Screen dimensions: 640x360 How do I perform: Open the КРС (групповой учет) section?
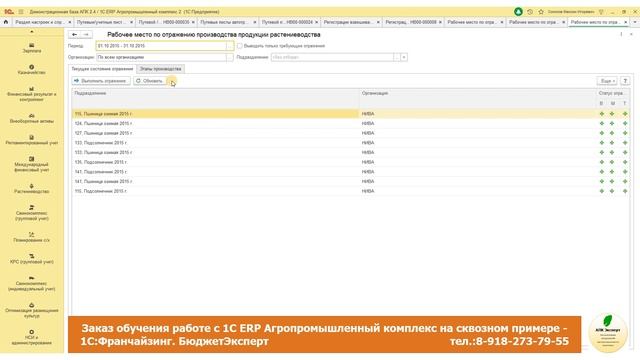[32, 259]
